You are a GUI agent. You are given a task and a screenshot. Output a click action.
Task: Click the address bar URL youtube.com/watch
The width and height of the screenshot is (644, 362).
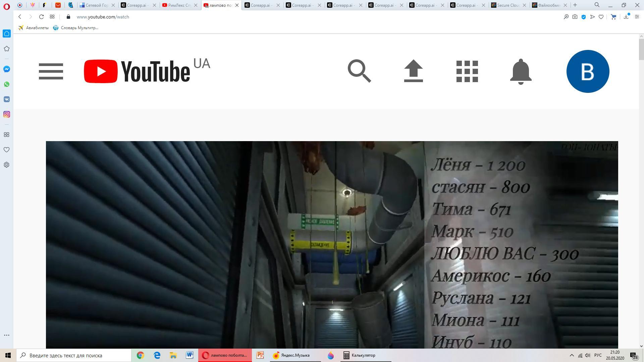click(x=103, y=17)
